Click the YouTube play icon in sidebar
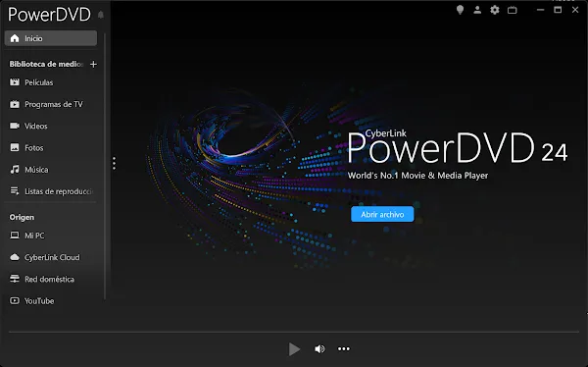 tap(15, 301)
